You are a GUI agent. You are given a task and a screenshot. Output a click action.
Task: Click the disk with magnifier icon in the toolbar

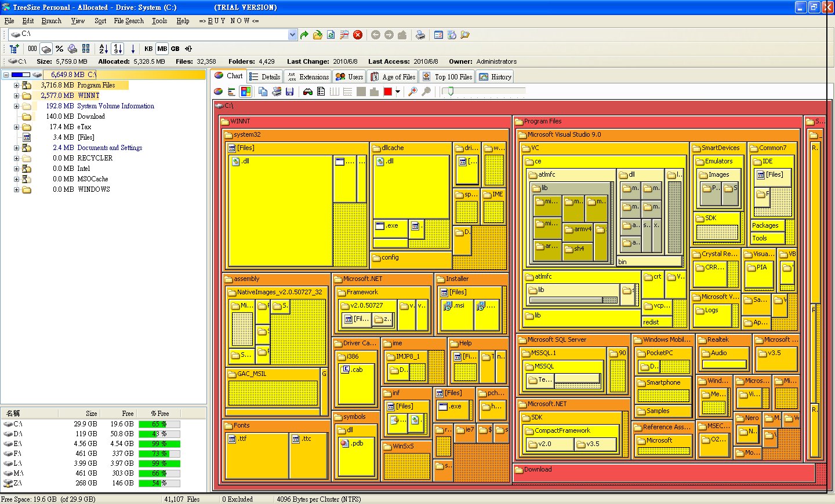pyautogui.click(x=72, y=49)
